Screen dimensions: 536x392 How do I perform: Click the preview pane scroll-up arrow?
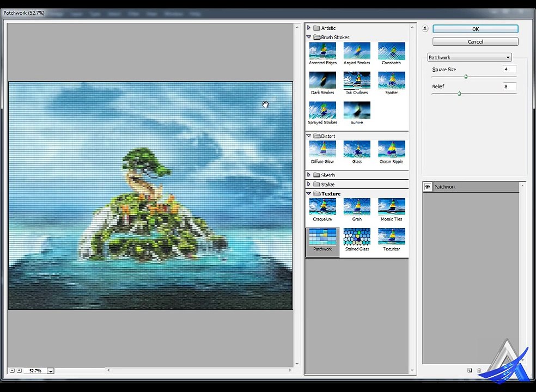coord(297,27)
